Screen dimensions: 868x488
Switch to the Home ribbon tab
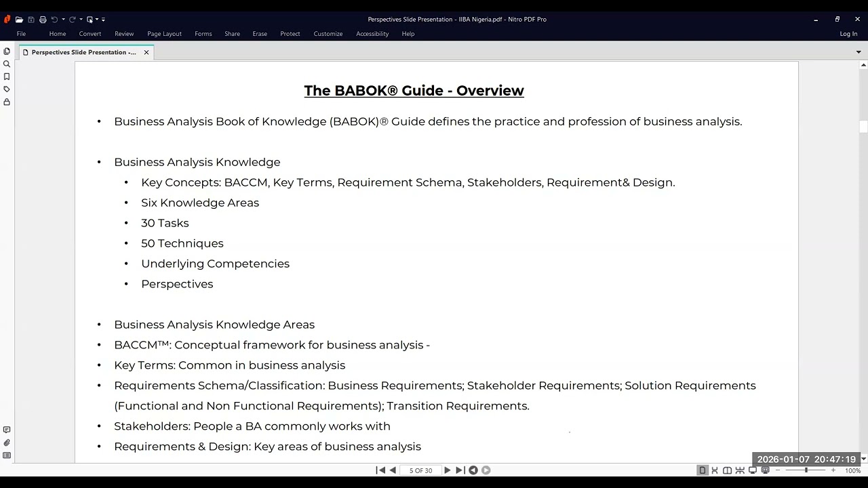tap(58, 34)
